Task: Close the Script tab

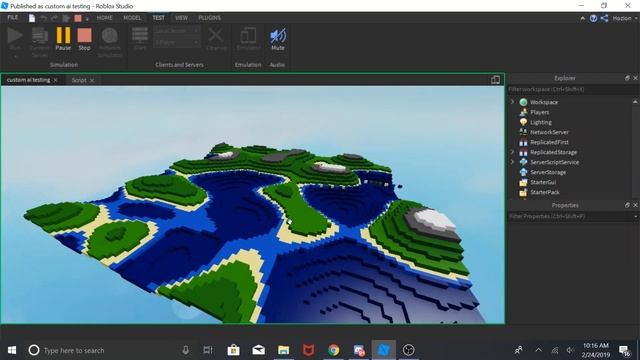Action: coord(92,80)
